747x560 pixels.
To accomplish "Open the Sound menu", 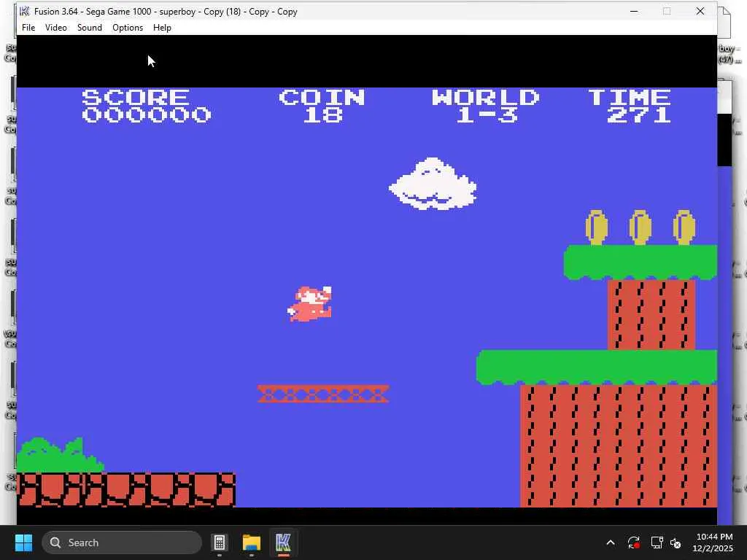I will coord(90,28).
